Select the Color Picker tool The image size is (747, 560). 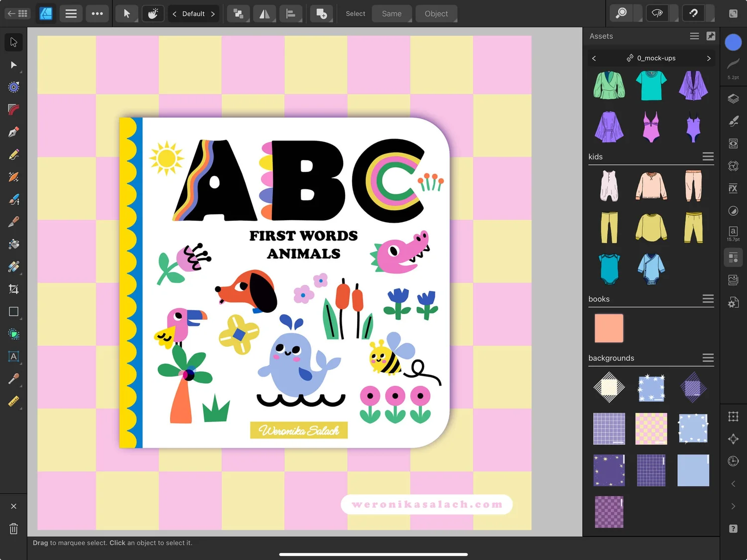click(x=13, y=379)
